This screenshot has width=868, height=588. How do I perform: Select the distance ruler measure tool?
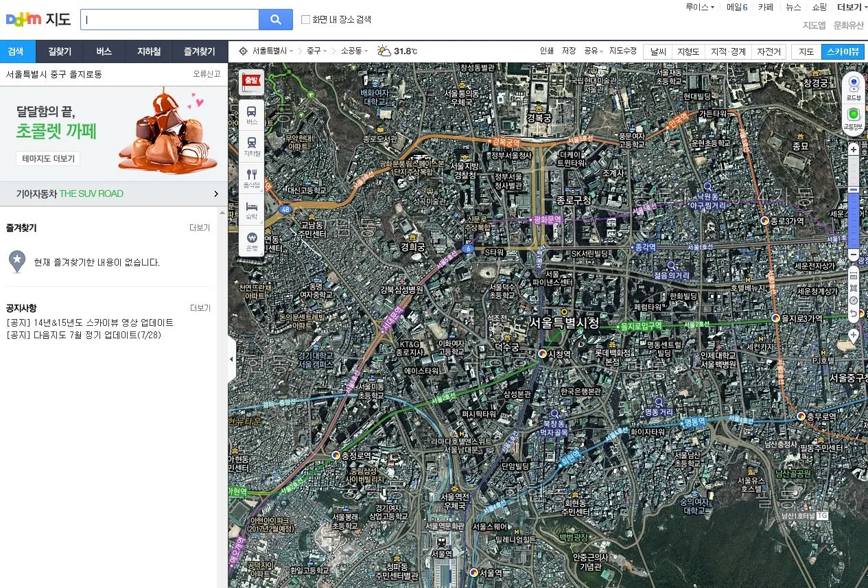(x=854, y=274)
